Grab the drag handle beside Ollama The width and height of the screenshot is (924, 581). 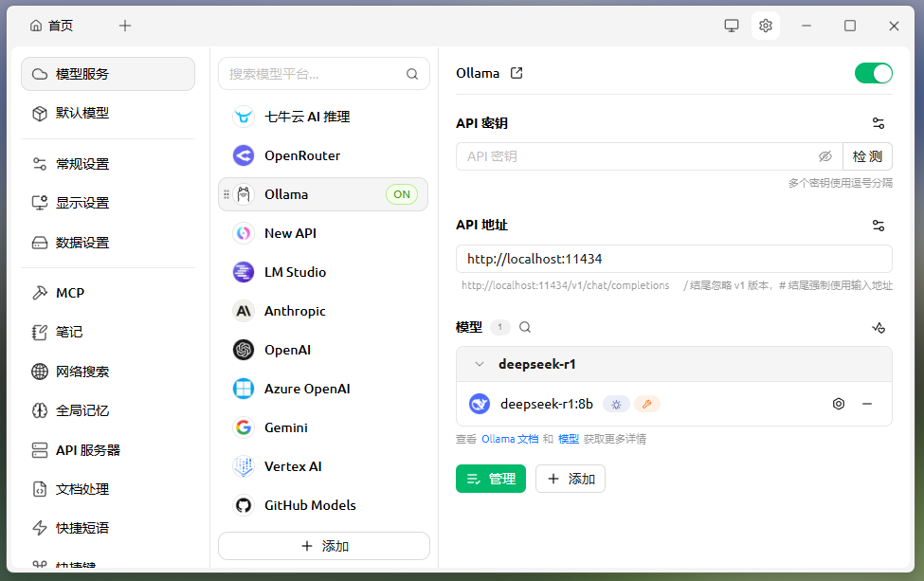click(226, 194)
